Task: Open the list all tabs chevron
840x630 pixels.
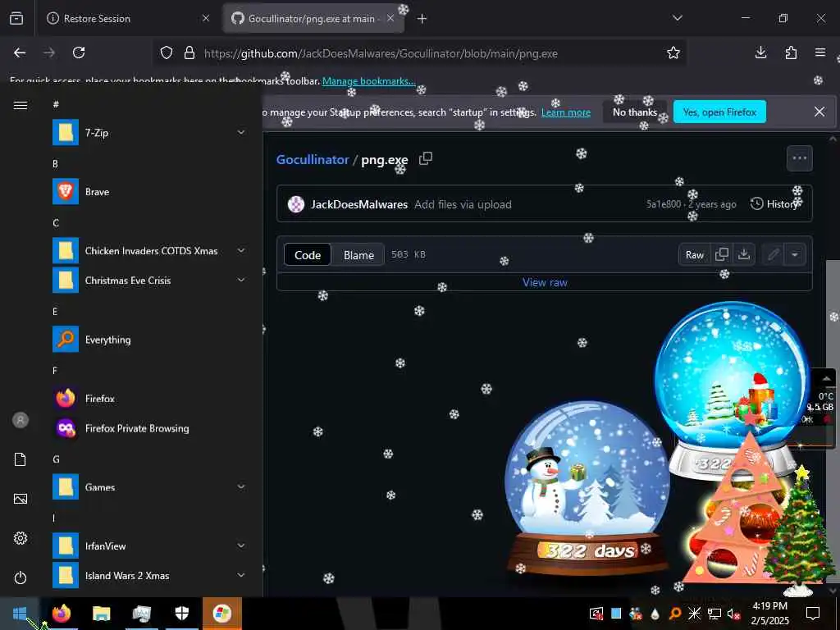Action: point(678,18)
